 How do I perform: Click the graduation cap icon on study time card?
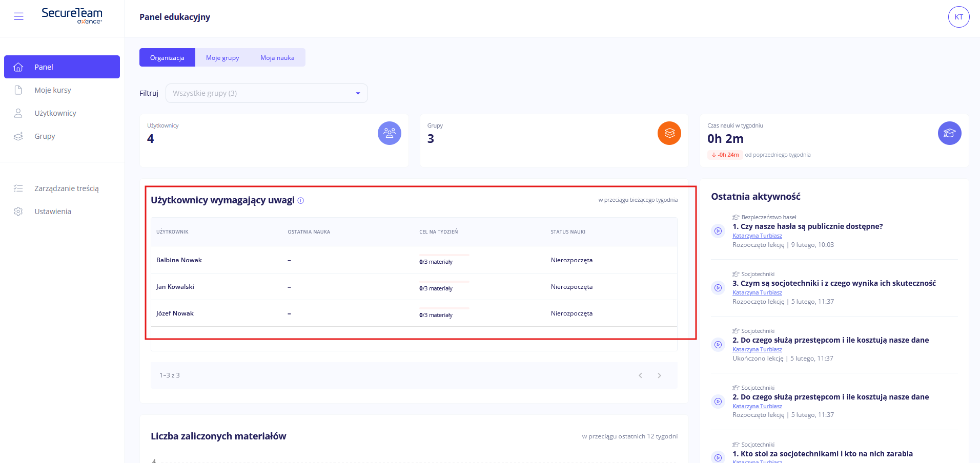[x=949, y=133]
